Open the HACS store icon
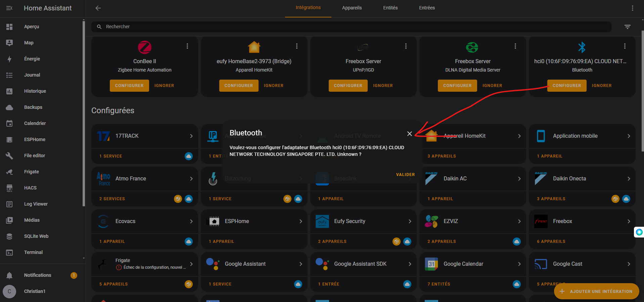The height and width of the screenshot is (302, 644). [9, 188]
